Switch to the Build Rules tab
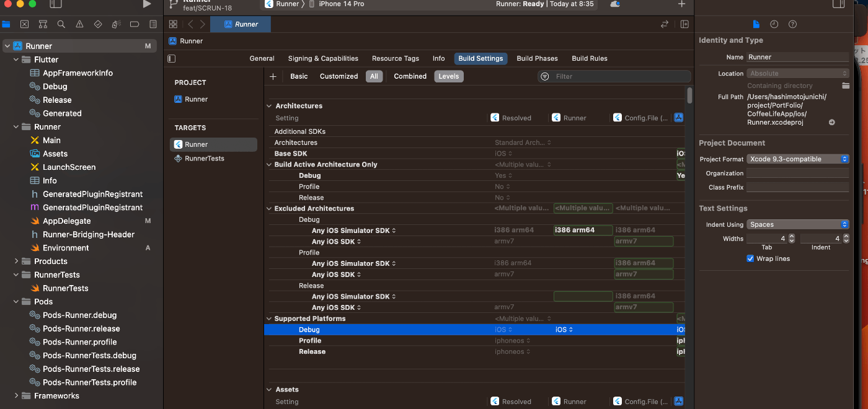The image size is (868, 409). coord(590,58)
